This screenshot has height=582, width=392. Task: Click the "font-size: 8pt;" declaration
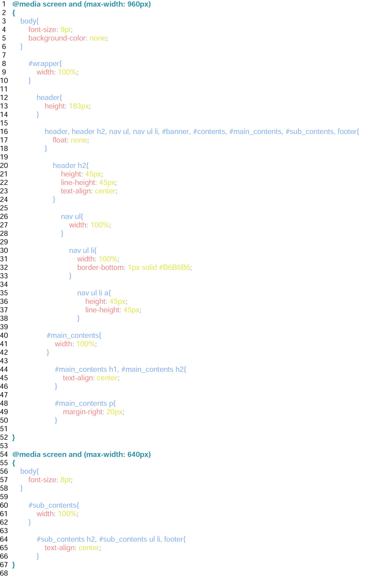[x=51, y=480]
